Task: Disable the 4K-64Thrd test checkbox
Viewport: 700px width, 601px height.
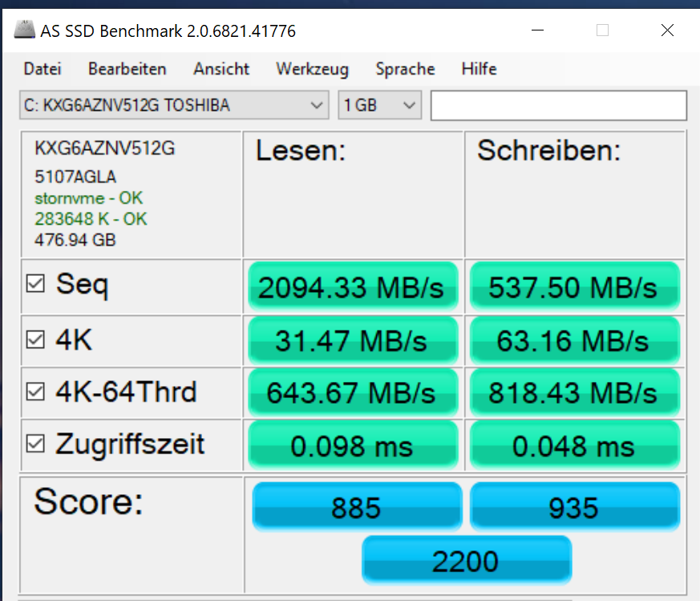Action: (35, 392)
